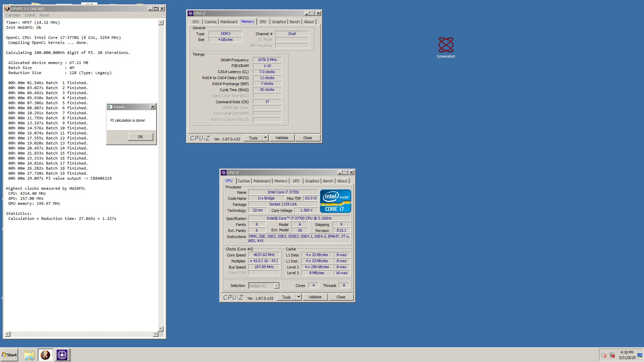
Task: Click 'PI value output -> CB840E219' line
Action: point(60,178)
